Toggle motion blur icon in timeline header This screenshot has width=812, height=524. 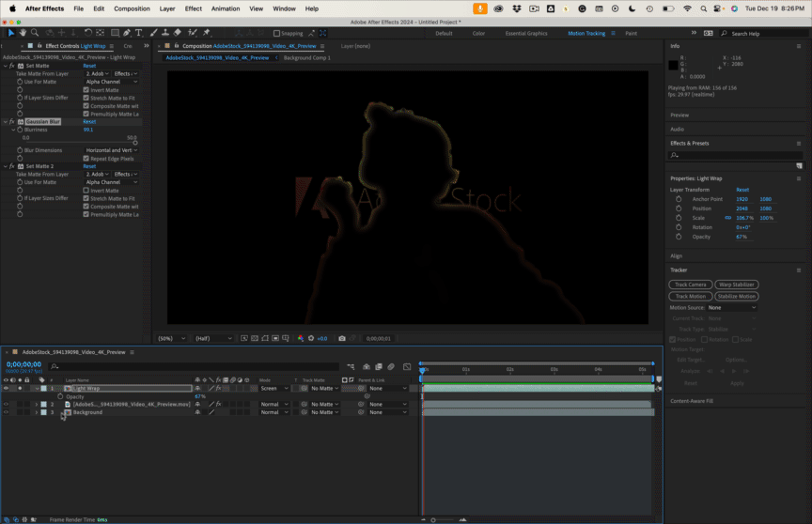(x=391, y=367)
